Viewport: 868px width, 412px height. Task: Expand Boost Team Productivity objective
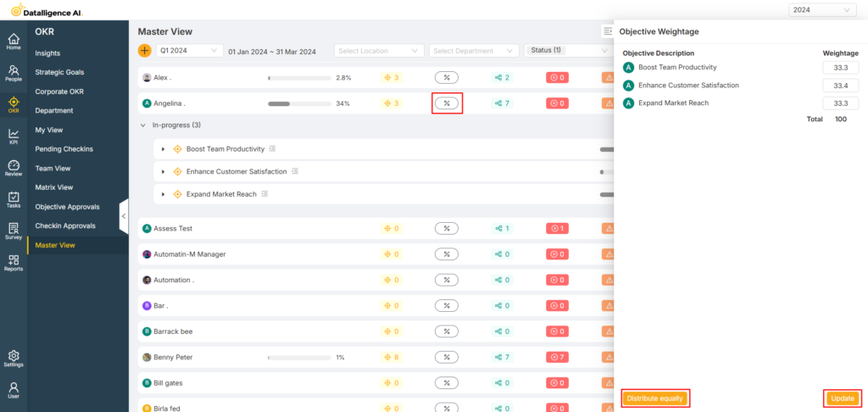pyautogui.click(x=164, y=149)
